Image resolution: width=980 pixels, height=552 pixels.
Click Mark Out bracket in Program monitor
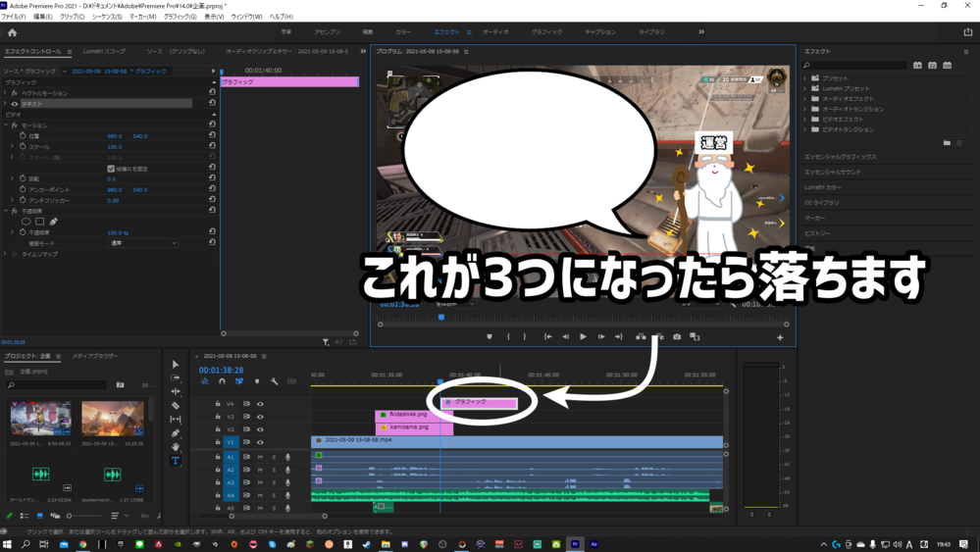point(525,336)
